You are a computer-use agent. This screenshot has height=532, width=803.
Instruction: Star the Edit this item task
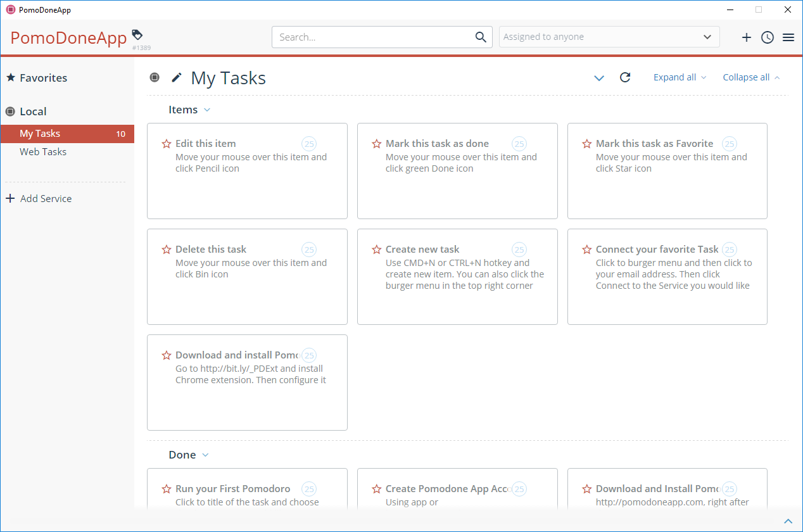167,144
